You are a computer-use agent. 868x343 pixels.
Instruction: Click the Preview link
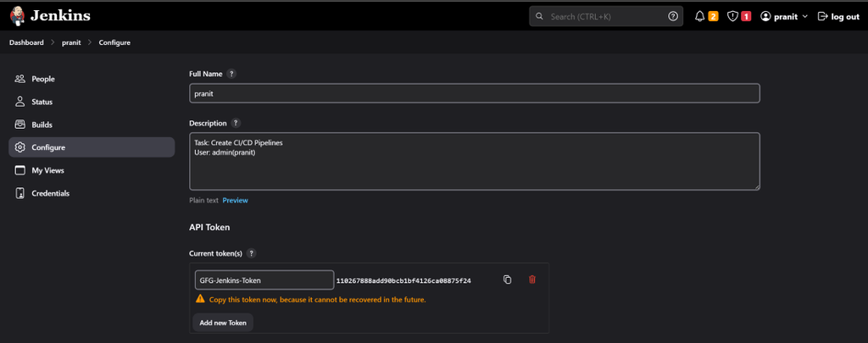[236, 200]
